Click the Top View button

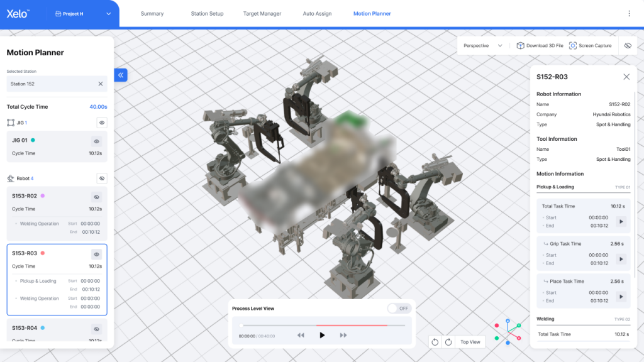click(x=470, y=342)
